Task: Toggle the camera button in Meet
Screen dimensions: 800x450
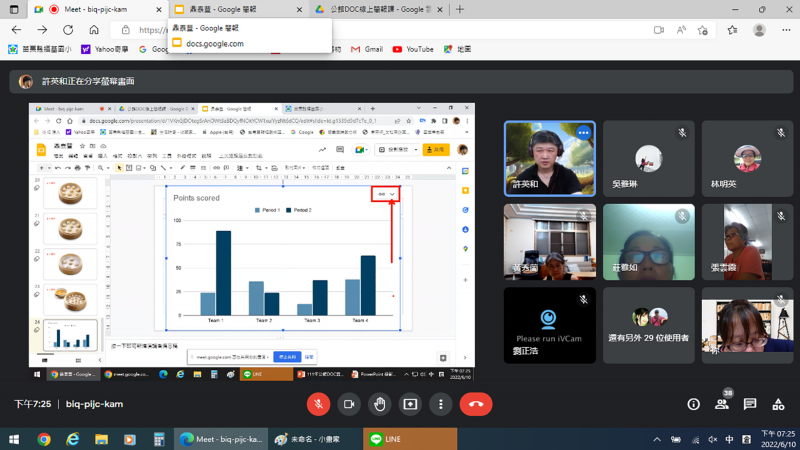Action: 349,404
